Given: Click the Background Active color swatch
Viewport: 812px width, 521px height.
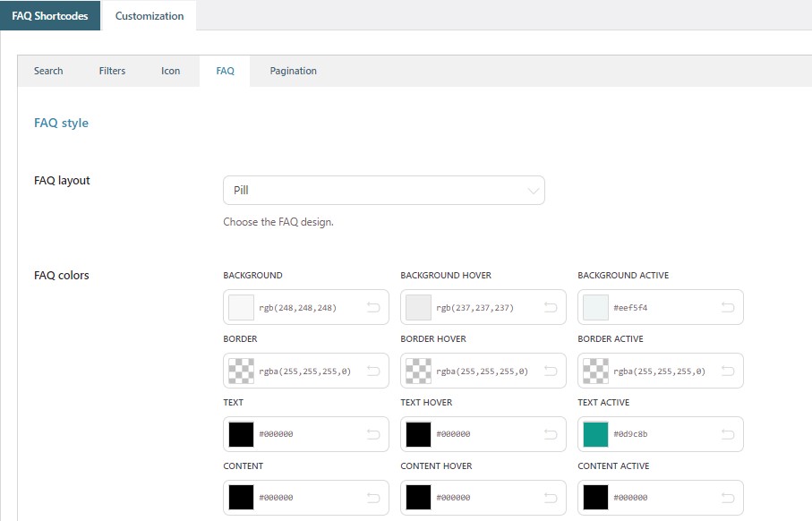Looking at the screenshot, I should coord(595,307).
